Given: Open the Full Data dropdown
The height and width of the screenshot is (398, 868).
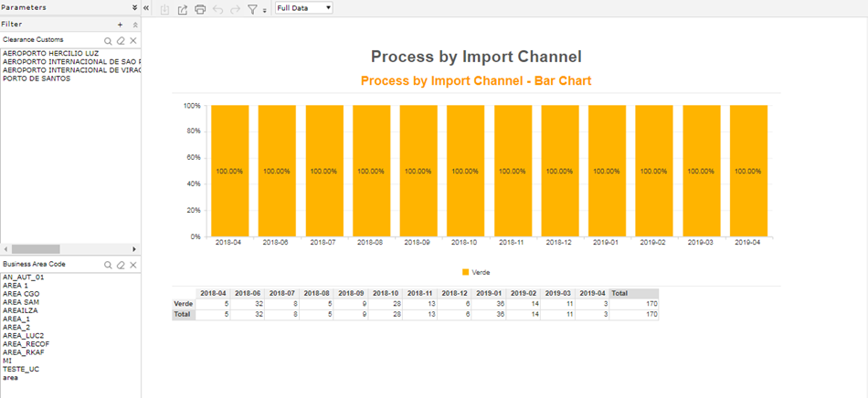Looking at the screenshot, I should 304,8.
